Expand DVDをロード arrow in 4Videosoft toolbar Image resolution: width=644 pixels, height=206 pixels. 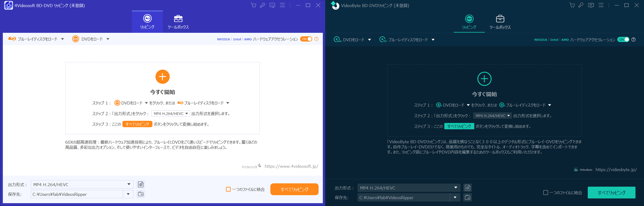click(108, 39)
